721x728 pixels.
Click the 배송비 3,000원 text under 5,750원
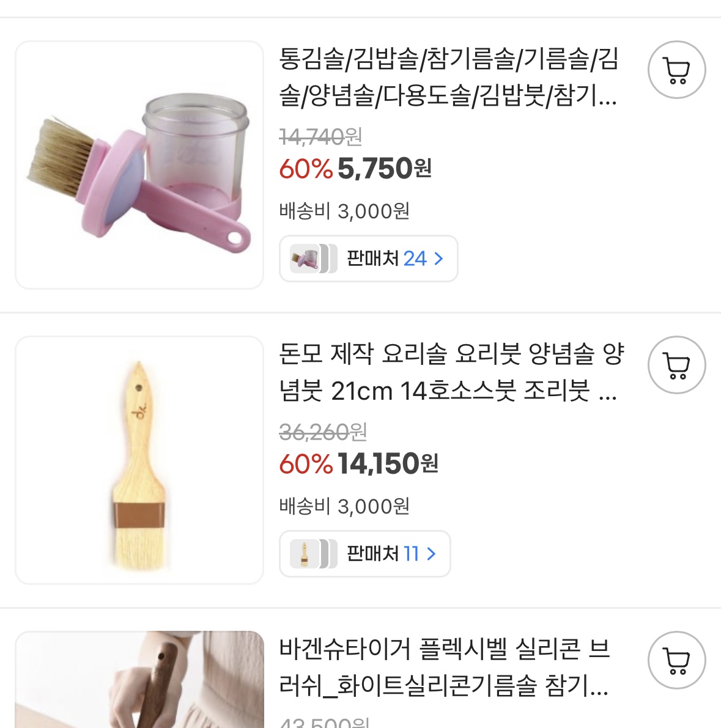[344, 211]
